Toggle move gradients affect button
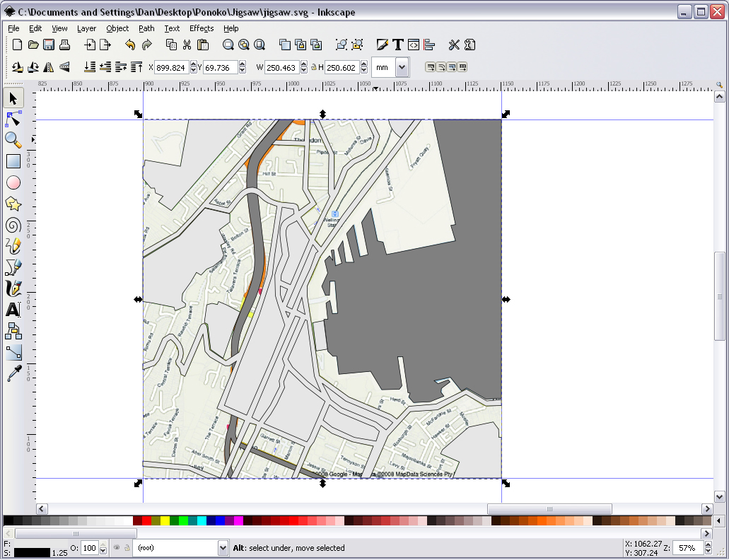The width and height of the screenshot is (729, 560). point(451,67)
